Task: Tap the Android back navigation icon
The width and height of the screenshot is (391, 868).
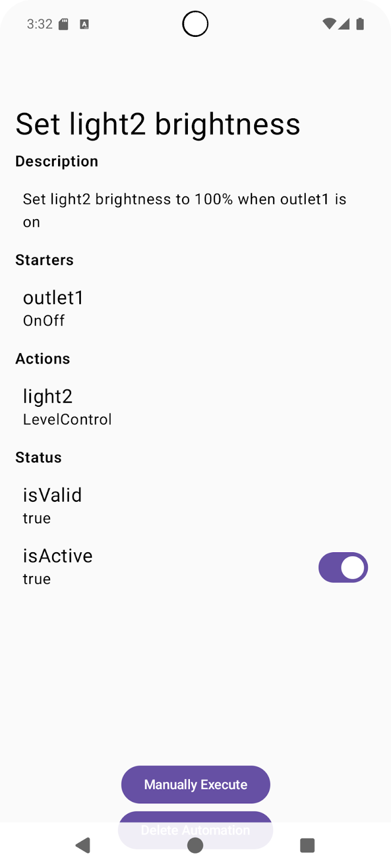Action: click(83, 845)
